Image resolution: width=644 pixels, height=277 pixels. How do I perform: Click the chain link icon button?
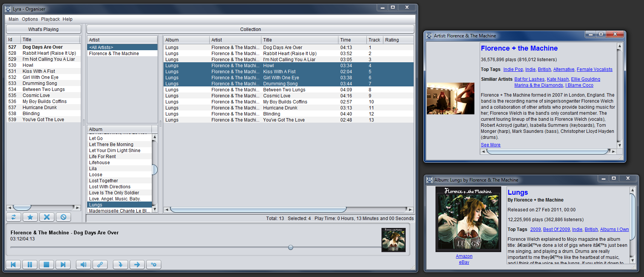coord(100,265)
